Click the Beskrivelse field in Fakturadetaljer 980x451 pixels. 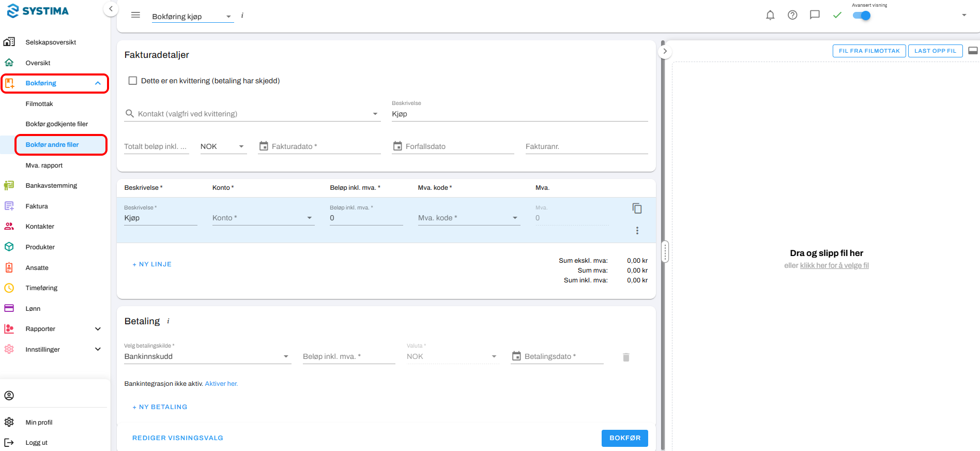pyautogui.click(x=519, y=114)
